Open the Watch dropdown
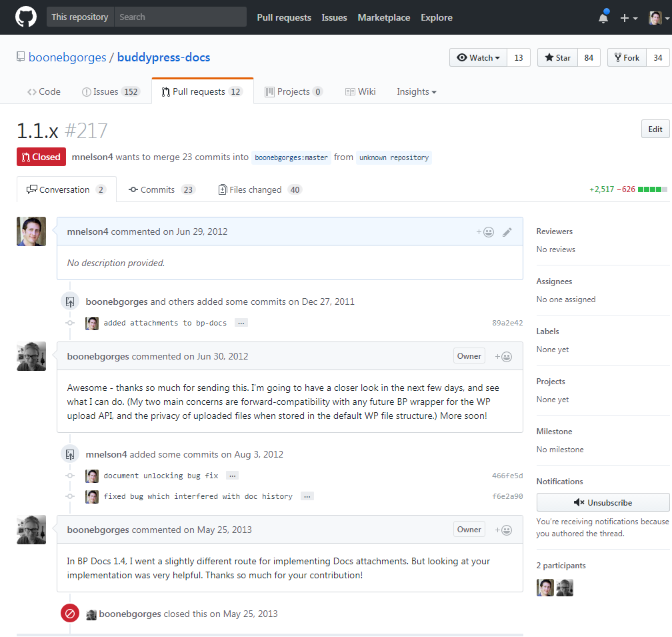 tap(478, 57)
